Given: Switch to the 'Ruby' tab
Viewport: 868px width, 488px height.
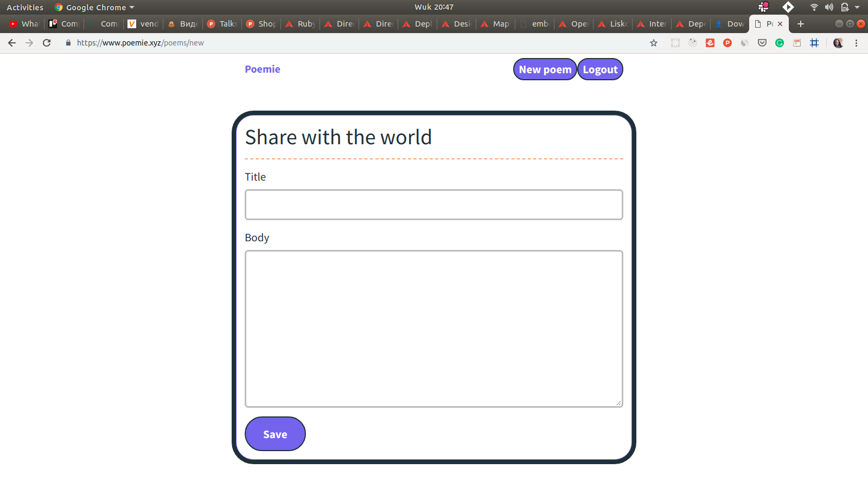Looking at the screenshot, I should (x=301, y=24).
